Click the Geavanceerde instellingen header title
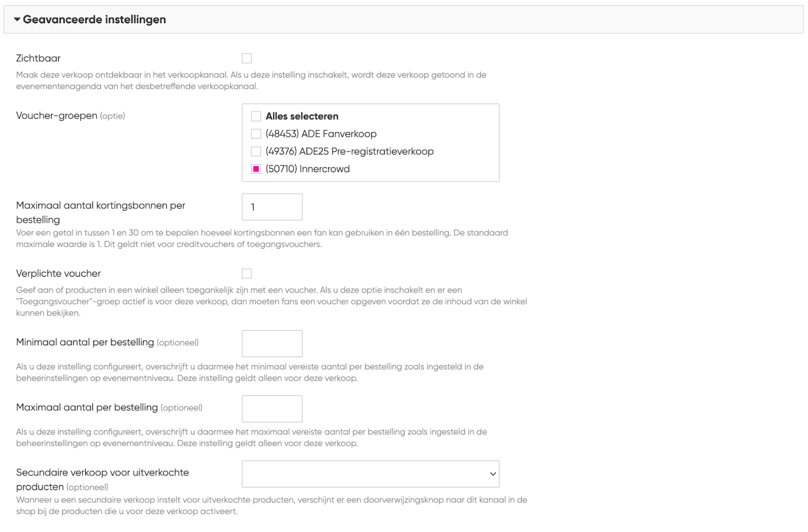Viewport: 808px width, 532px height. pos(94,20)
